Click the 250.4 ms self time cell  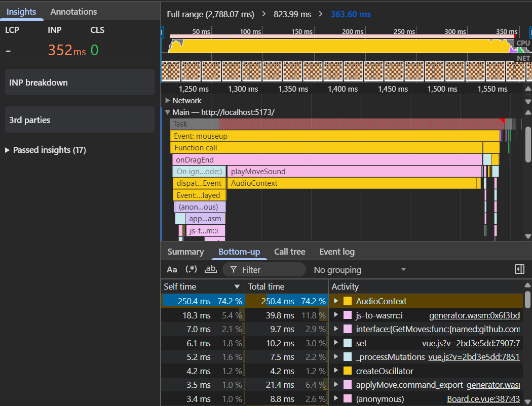(203, 301)
